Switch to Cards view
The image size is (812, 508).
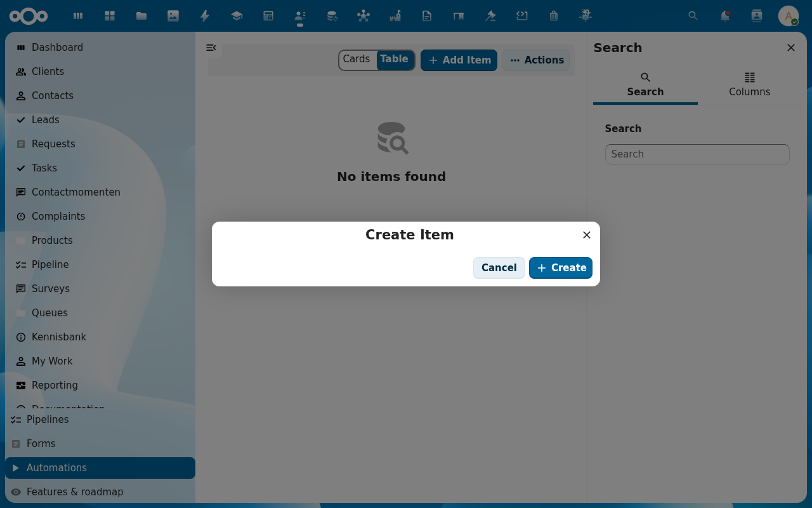pyautogui.click(x=357, y=59)
